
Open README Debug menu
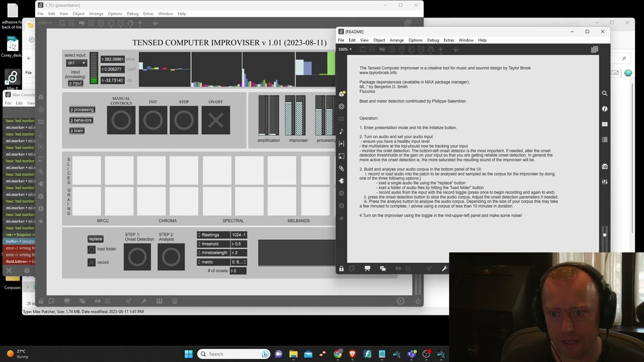[x=433, y=40]
